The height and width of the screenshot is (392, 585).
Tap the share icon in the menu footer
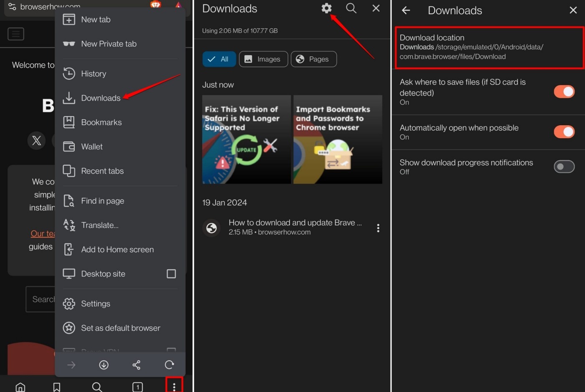[x=136, y=365]
